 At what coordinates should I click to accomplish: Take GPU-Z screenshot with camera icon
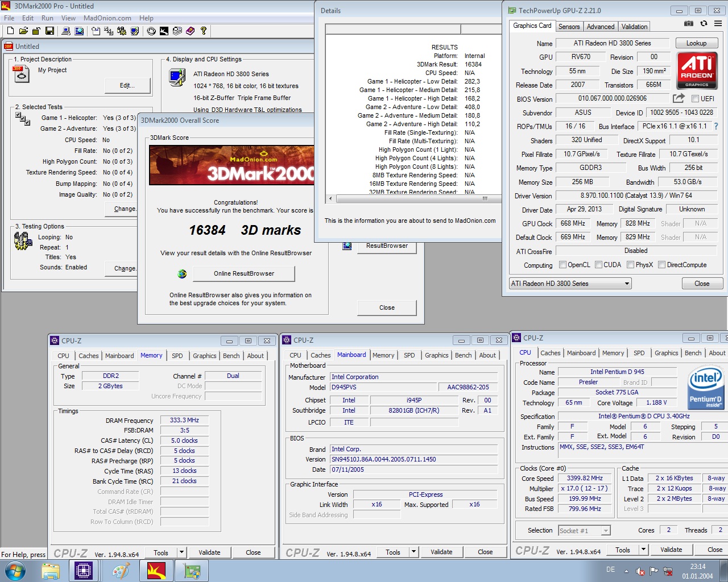coord(688,23)
